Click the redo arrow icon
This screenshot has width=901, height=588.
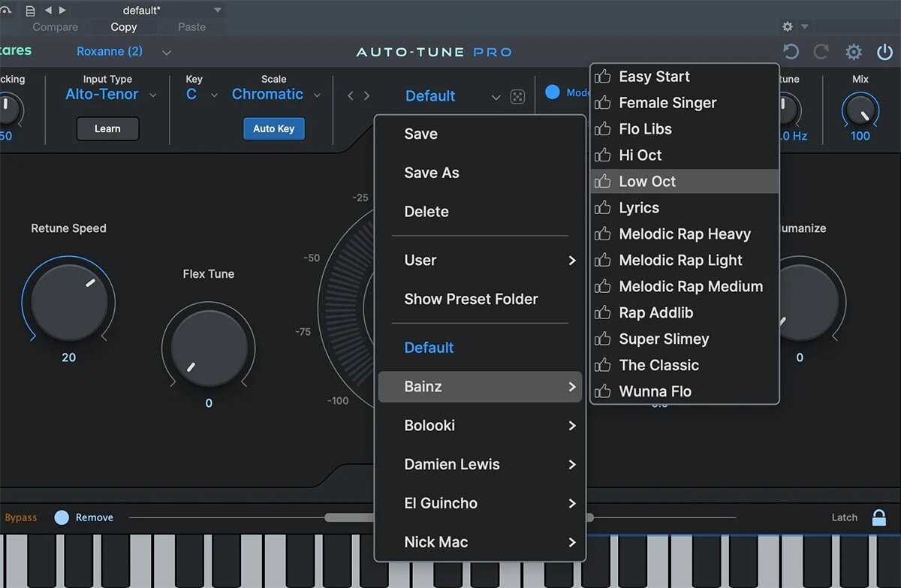coord(821,52)
